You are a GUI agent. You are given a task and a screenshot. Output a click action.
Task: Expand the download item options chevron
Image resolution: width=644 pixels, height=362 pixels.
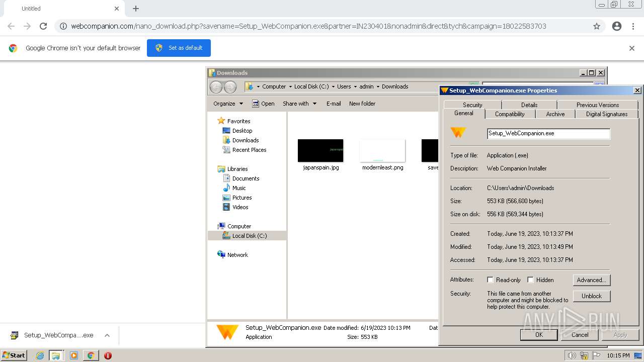tap(107, 335)
